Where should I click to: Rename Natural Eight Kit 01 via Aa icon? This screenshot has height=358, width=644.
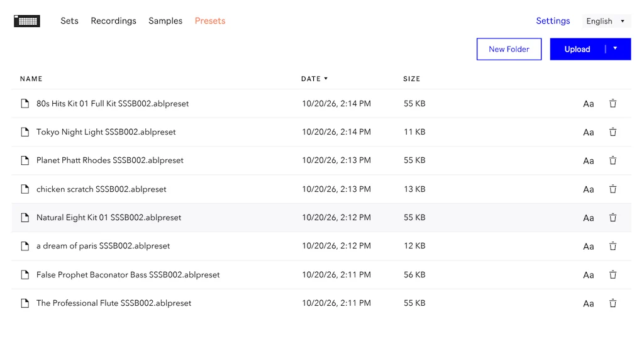(x=588, y=218)
